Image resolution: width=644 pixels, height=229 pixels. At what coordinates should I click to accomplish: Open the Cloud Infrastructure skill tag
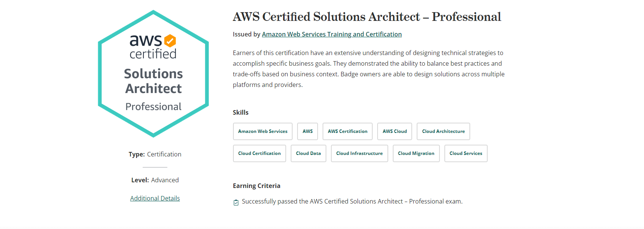click(x=359, y=153)
